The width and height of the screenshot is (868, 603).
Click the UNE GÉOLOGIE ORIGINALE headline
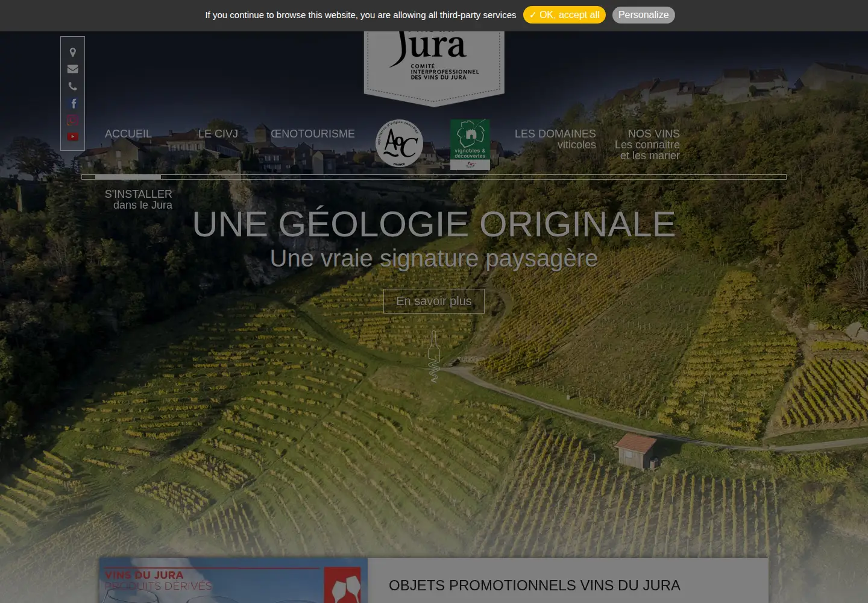point(434,224)
